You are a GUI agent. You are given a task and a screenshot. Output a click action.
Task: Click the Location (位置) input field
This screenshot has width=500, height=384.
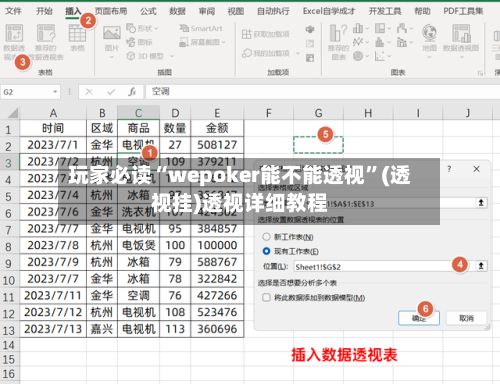click(383, 266)
